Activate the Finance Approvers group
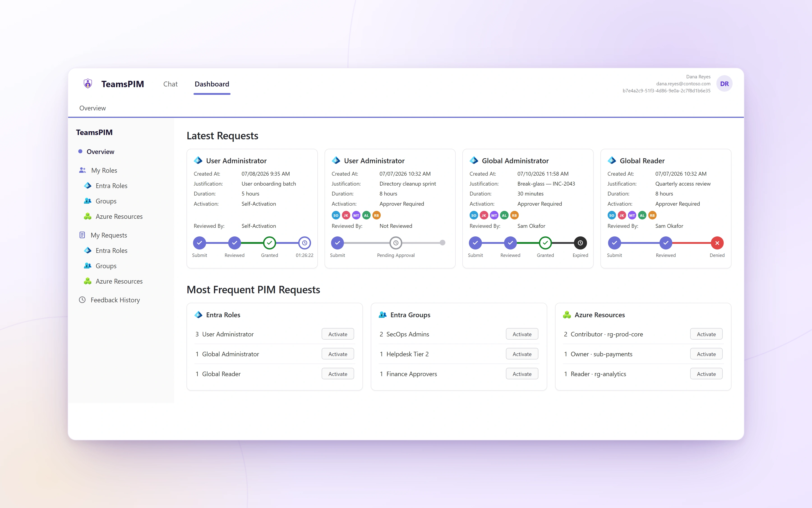 (x=522, y=374)
